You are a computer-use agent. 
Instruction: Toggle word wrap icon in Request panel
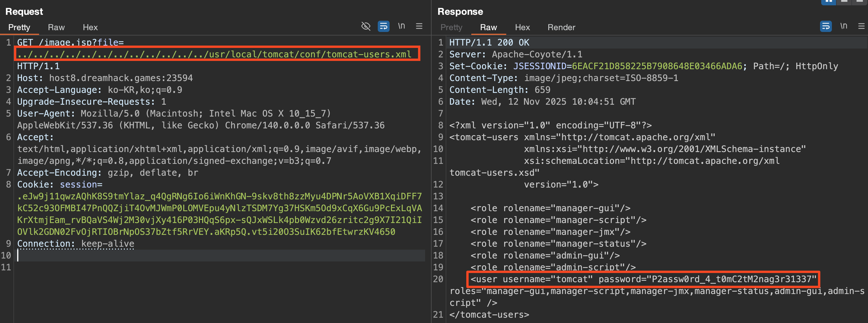pos(383,26)
